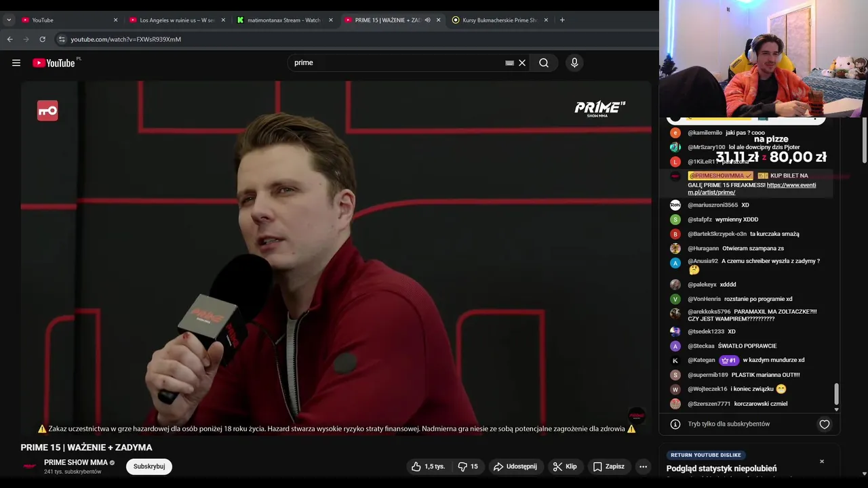The image size is (868, 488).
Task: Click @mariuszroni3565 chat username
Action: (x=713, y=205)
